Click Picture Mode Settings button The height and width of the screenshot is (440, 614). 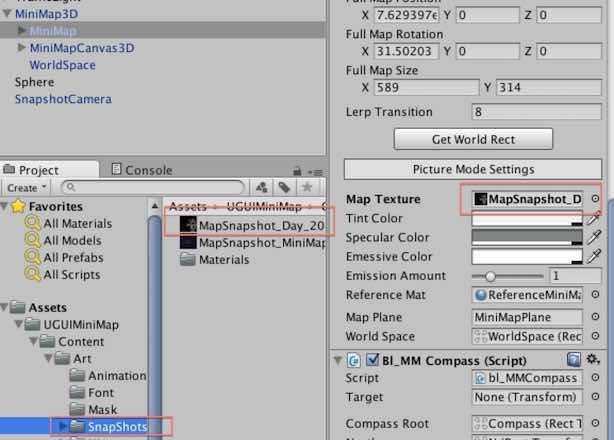tap(473, 169)
